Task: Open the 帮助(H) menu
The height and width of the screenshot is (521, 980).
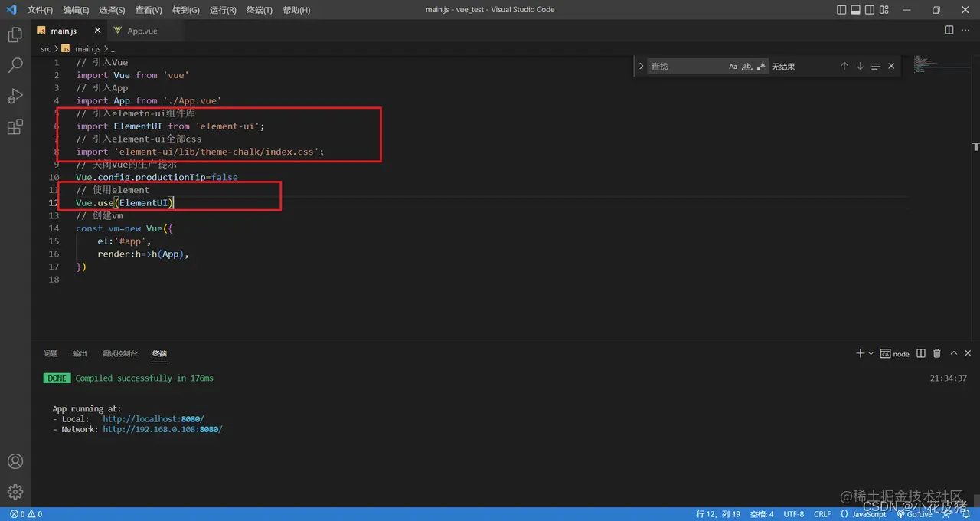Action: [x=296, y=10]
